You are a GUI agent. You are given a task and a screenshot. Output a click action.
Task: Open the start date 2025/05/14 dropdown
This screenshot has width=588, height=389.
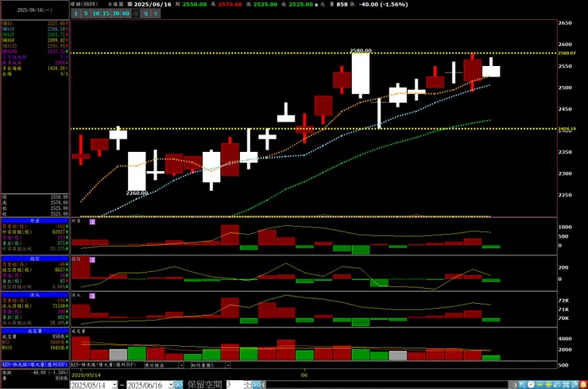[x=114, y=385]
